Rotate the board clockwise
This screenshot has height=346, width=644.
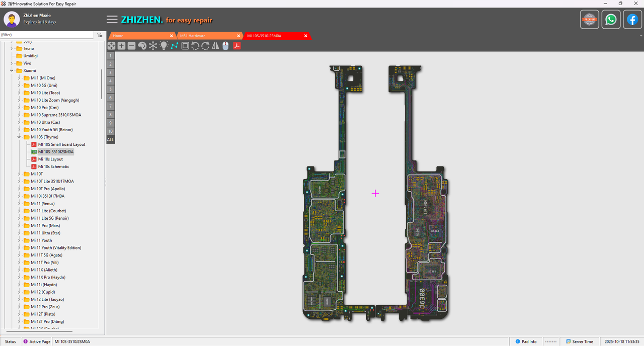coord(205,46)
